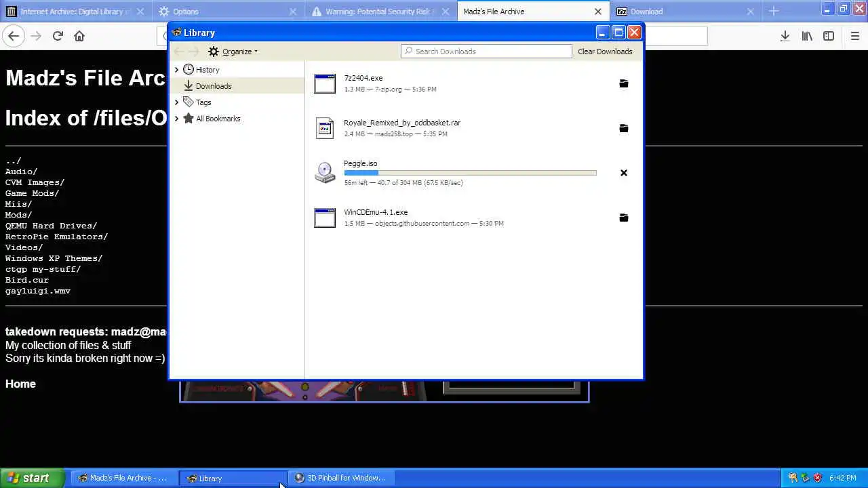Expand the History tree item
Image resolution: width=868 pixels, height=488 pixels.
(x=176, y=70)
